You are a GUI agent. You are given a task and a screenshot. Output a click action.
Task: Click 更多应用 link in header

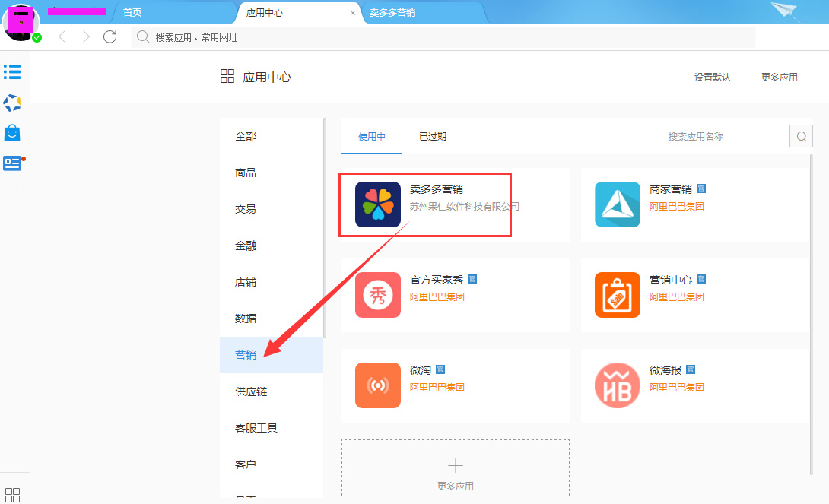[779, 77]
